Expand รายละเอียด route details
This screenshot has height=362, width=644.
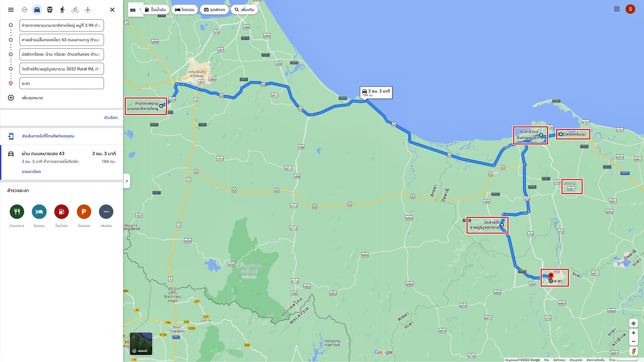tap(31, 172)
